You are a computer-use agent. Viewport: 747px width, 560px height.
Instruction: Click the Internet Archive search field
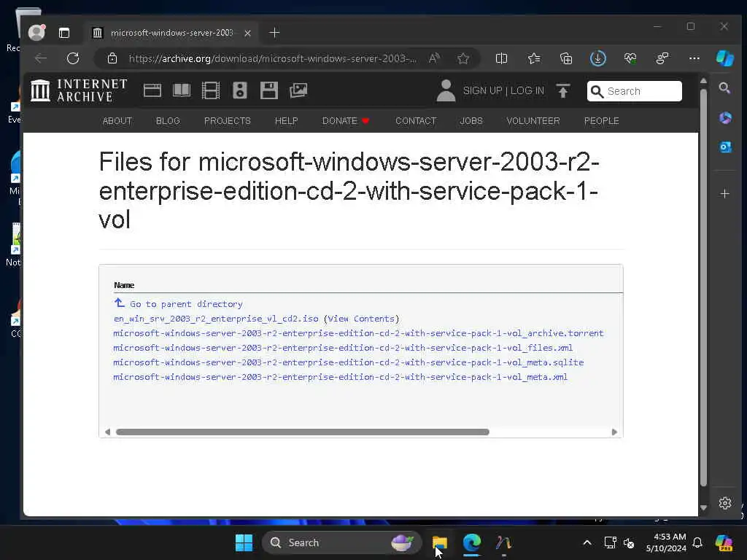click(635, 91)
